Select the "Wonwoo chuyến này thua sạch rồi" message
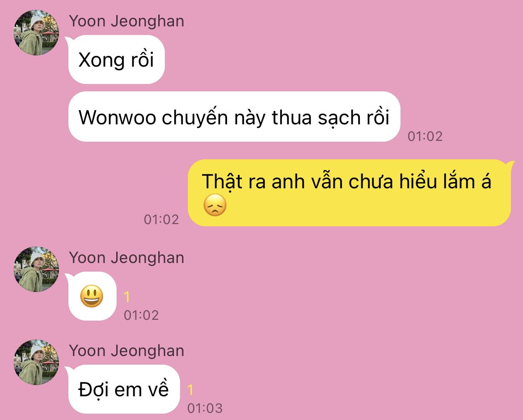 (x=234, y=117)
